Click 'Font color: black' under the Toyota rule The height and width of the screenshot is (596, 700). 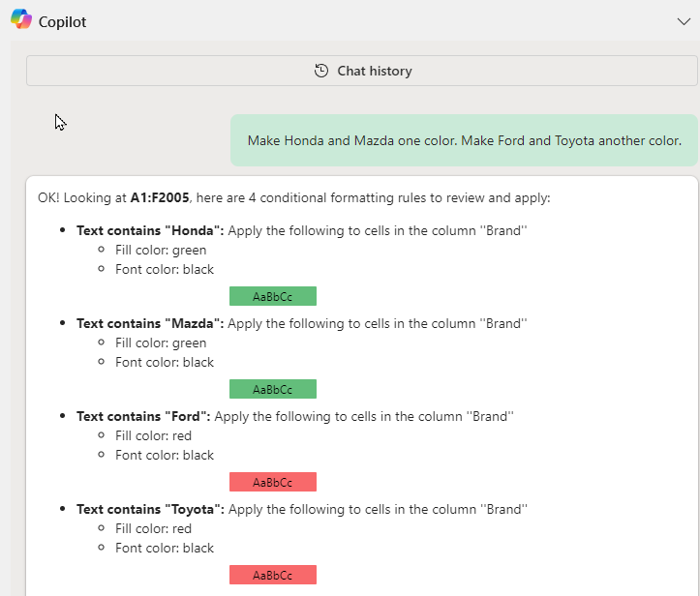coord(164,548)
